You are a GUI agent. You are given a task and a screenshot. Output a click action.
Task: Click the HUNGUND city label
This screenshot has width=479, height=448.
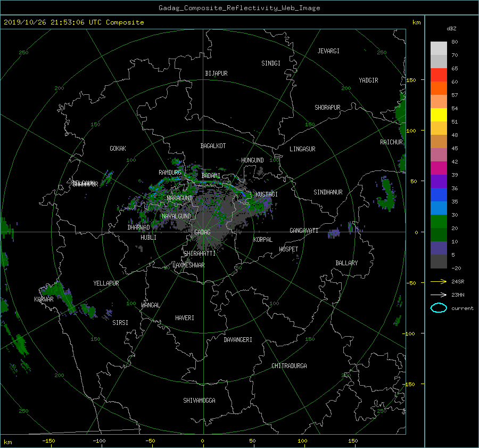pyautogui.click(x=252, y=160)
